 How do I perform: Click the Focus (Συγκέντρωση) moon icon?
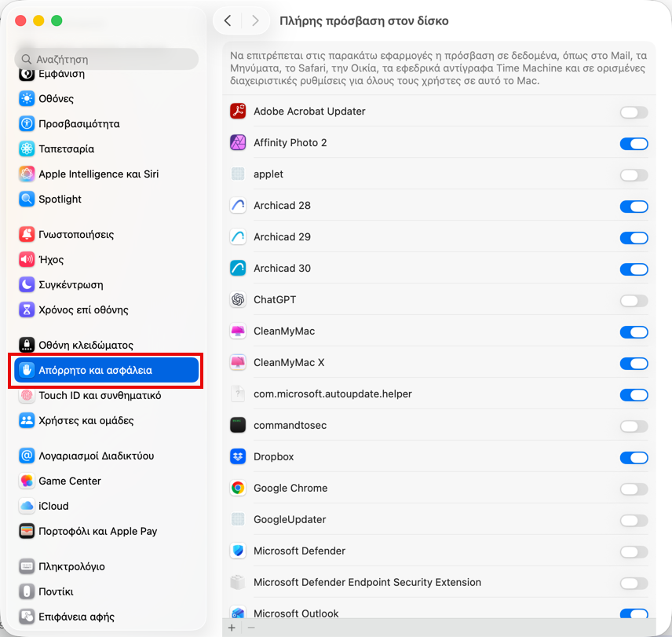click(27, 284)
